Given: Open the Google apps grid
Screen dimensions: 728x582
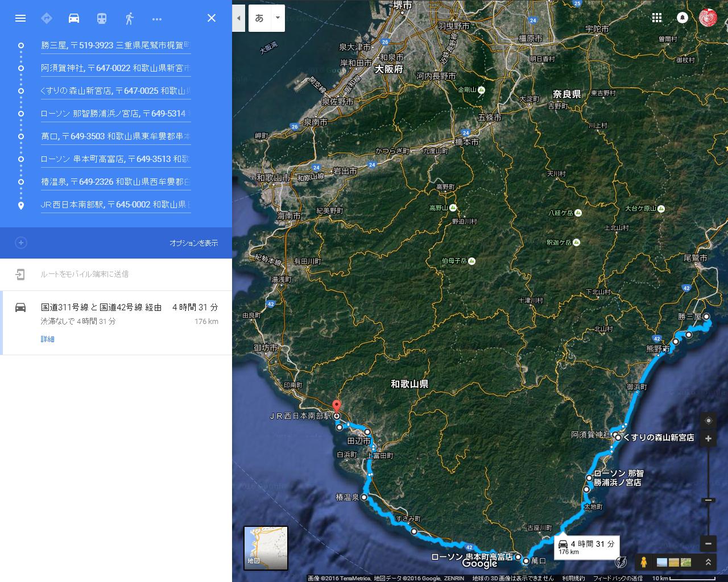Looking at the screenshot, I should (657, 18).
